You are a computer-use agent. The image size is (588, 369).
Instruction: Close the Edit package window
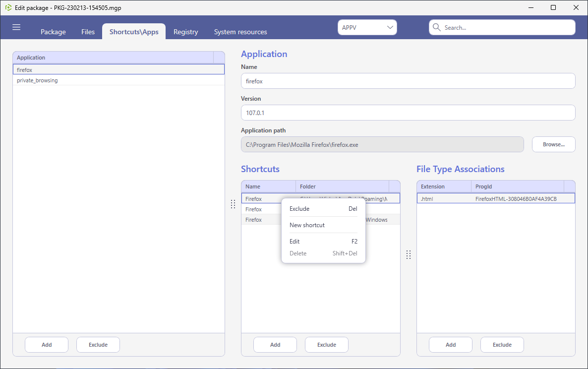[576, 7]
